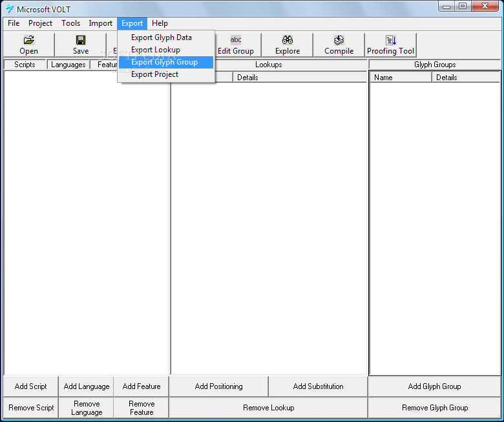Image resolution: width=504 pixels, height=422 pixels.
Task: Click the Edit Group abc icon
Action: 236,40
